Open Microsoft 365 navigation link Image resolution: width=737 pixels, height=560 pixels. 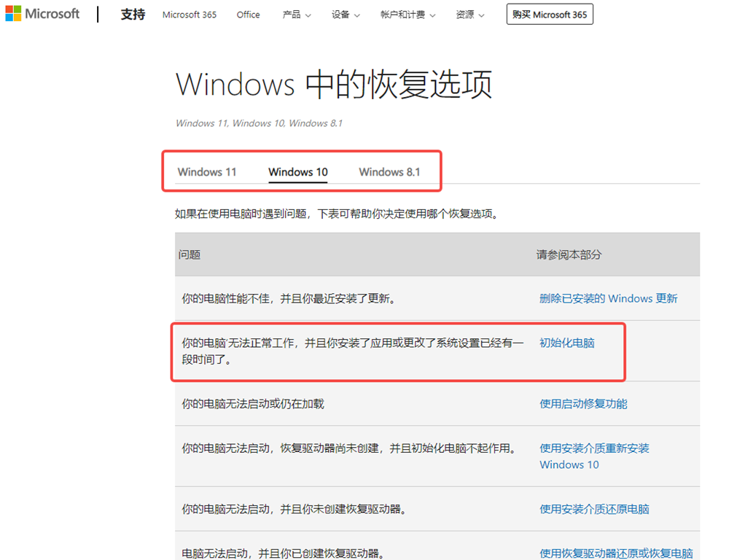[190, 15]
